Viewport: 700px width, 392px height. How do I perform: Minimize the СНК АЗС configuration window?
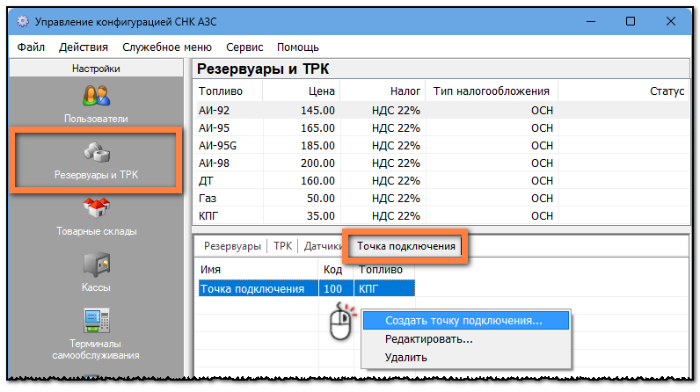tap(591, 21)
